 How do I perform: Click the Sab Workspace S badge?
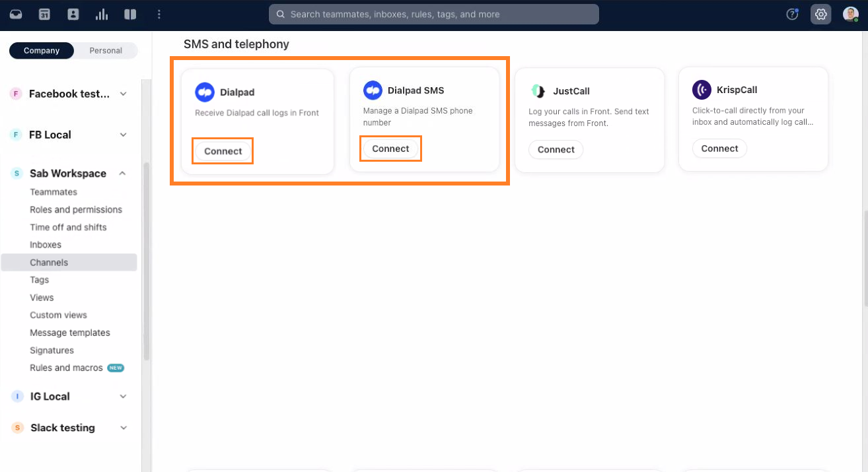(x=17, y=174)
